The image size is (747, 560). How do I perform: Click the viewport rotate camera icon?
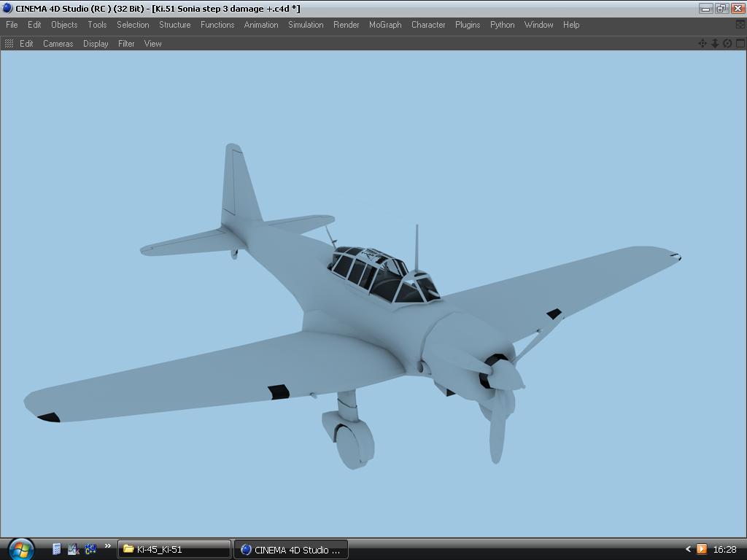(727, 44)
